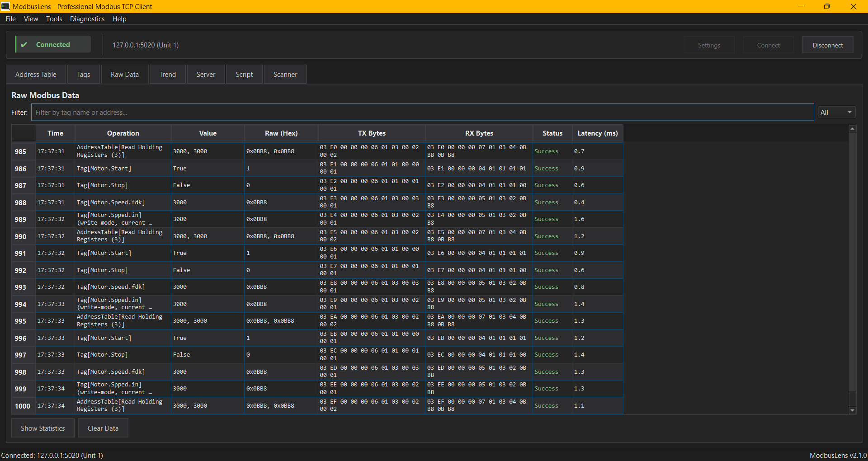
Task: Click the table scrollbar down arrow
Action: [x=852, y=410]
